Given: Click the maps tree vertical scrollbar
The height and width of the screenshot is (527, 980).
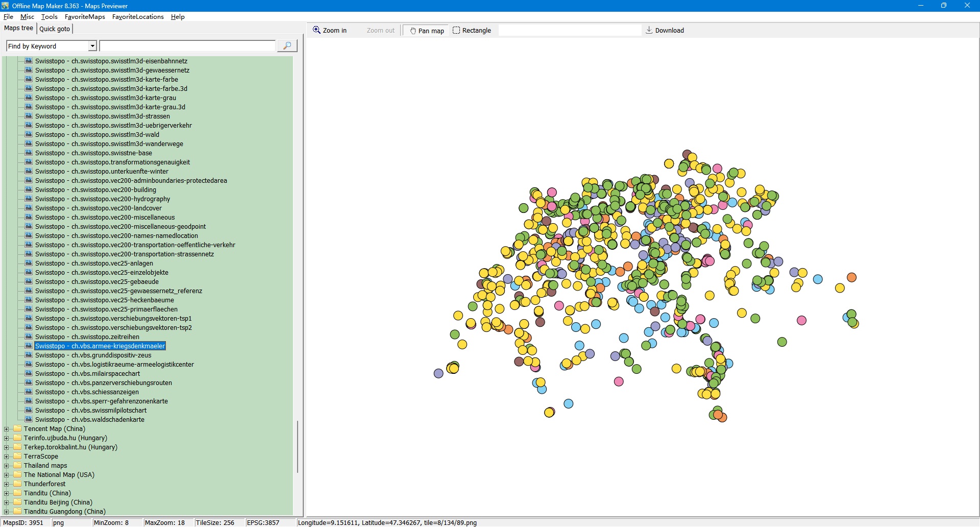Looking at the screenshot, I should [x=298, y=446].
